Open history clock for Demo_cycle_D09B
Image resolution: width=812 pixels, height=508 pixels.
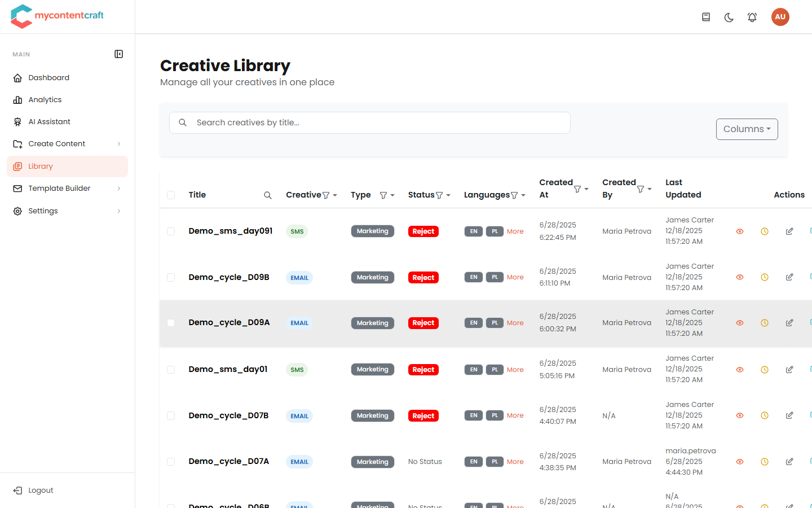(765, 277)
